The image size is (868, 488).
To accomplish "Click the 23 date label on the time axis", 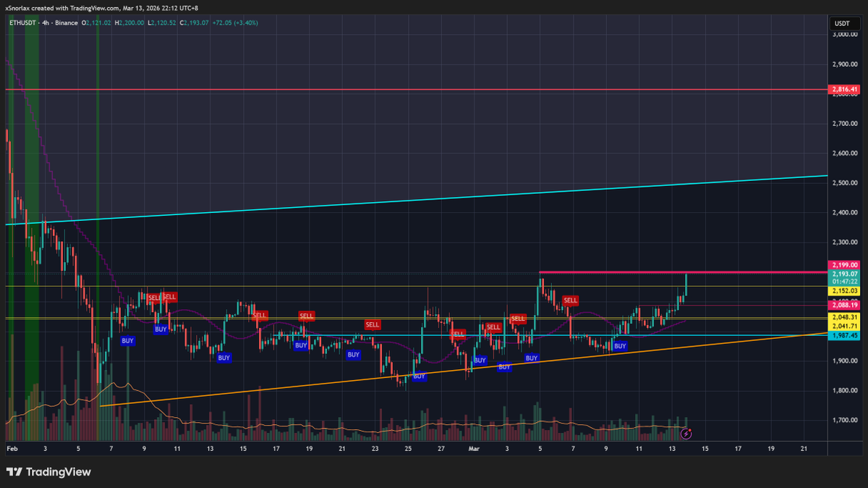I will pos(375,449).
